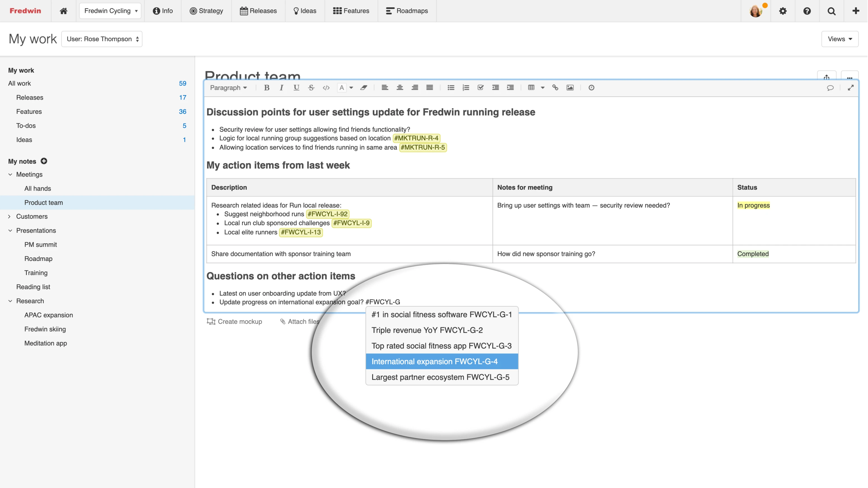Toggle center text alignment
868x488 pixels.
(400, 88)
